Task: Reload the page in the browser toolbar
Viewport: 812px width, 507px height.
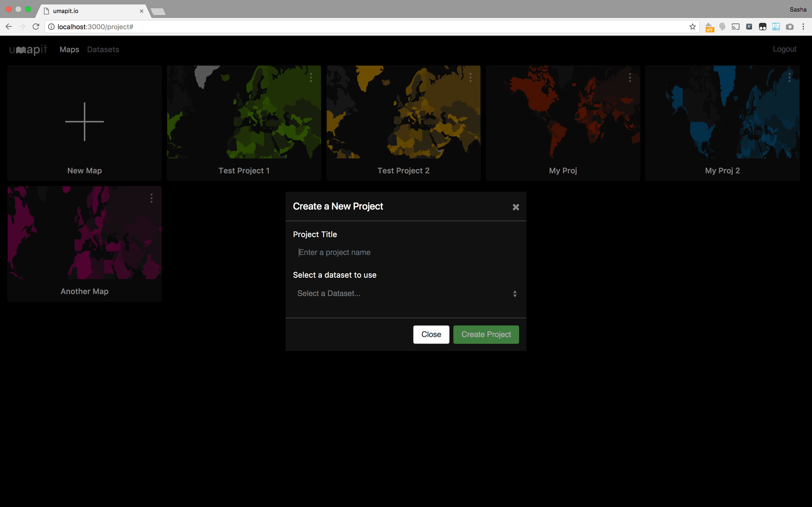Action: point(36,27)
